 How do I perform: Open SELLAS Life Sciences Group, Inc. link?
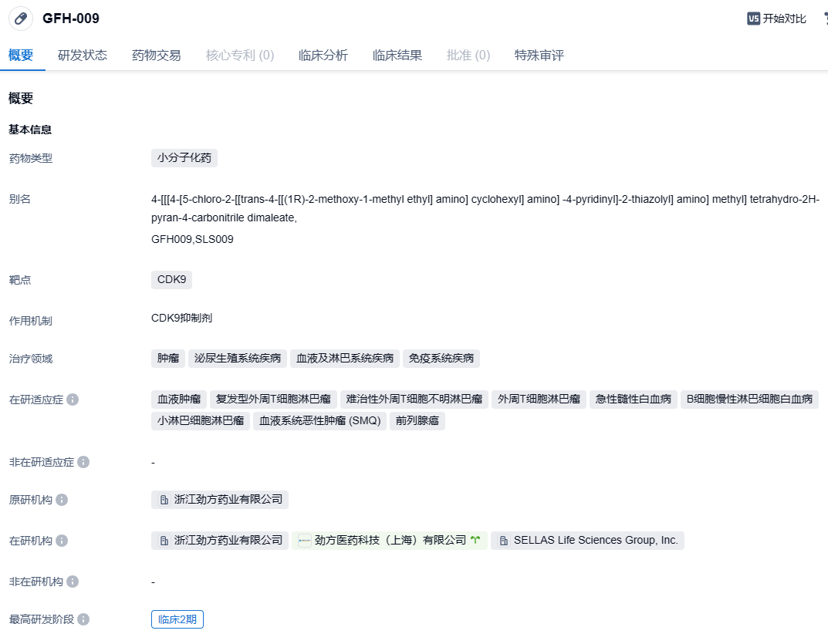595,541
